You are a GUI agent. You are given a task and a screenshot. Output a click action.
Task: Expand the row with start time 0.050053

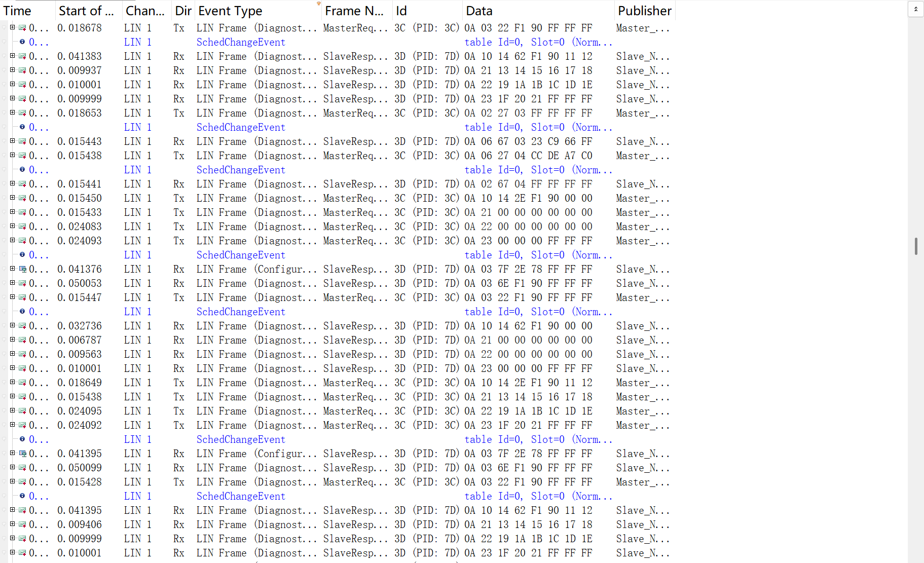point(12,283)
